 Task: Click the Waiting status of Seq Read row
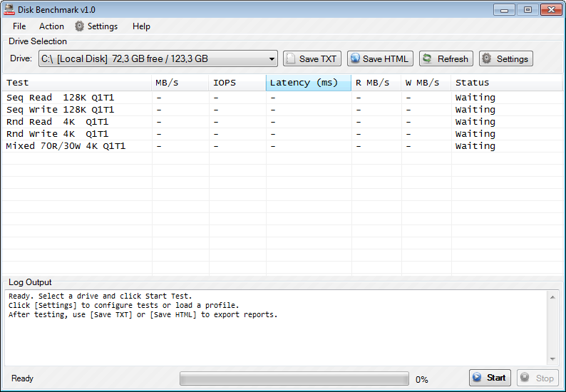[x=475, y=98]
